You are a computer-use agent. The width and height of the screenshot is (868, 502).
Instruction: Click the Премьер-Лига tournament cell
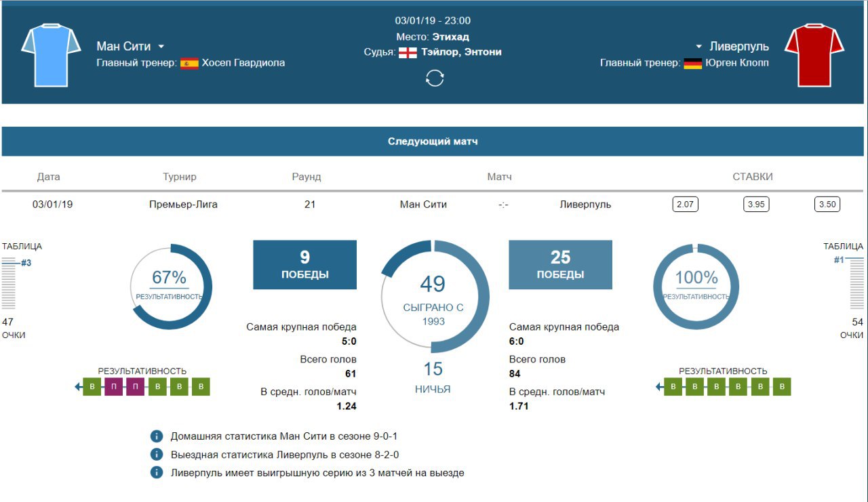click(x=183, y=204)
